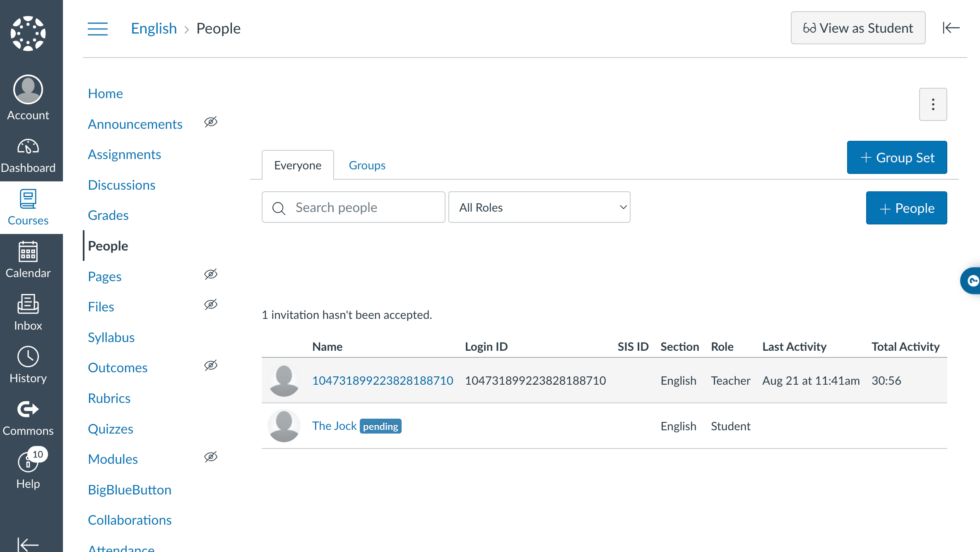Click hidden eye icon beside Pages
This screenshot has height=552, width=980.
point(211,274)
